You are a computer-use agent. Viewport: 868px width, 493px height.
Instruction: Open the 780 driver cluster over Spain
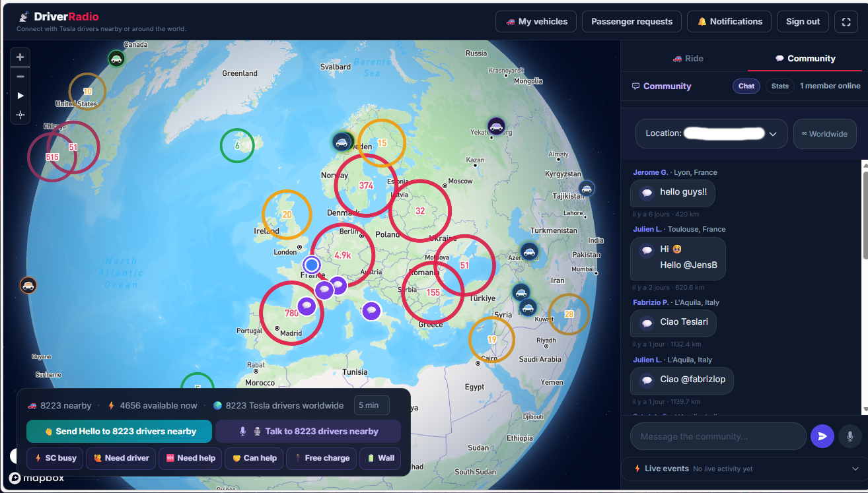point(291,313)
